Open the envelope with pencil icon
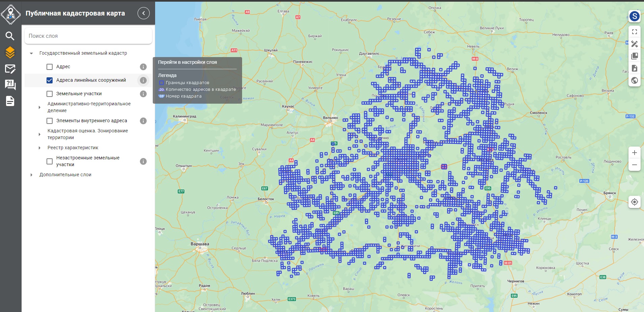 10,69
